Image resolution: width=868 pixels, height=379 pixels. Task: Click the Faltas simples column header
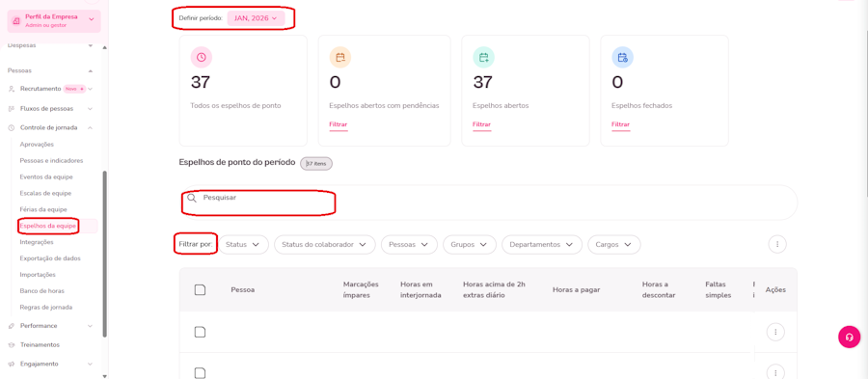719,290
